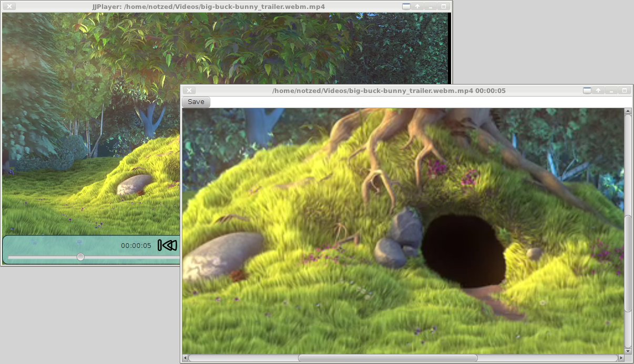
Task: Click the frame window title ending in 00:00:05
Action: click(x=389, y=90)
